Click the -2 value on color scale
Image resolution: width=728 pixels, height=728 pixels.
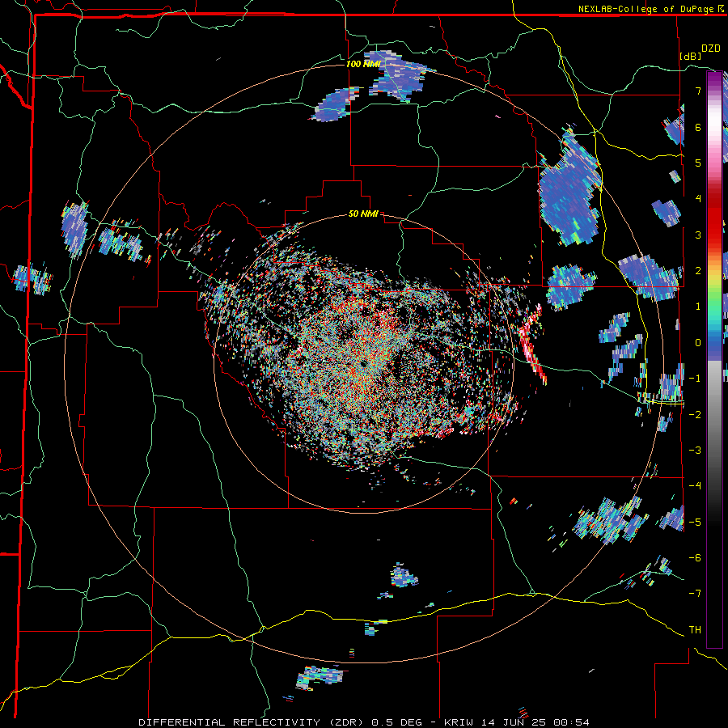695,414
